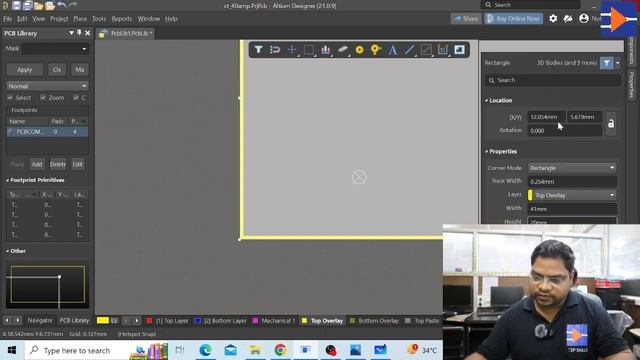Open Microsoft Edge from the taskbar
The width and height of the screenshot is (640, 360).
pos(205,350)
